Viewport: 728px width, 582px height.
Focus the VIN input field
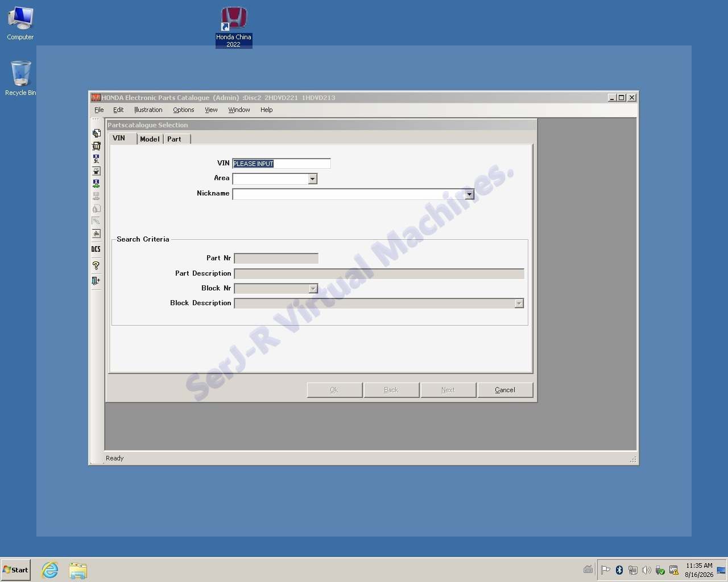click(x=282, y=164)
